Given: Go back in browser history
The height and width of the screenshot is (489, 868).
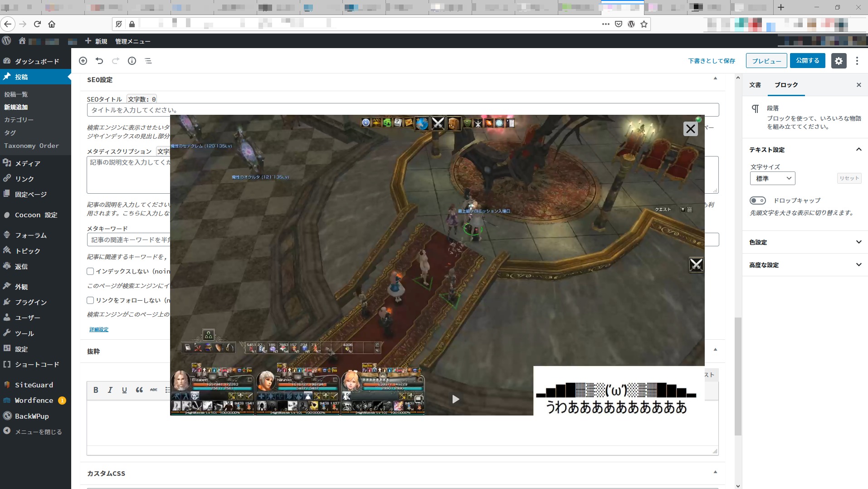Looking at the screenshot, I should point(8,24).
